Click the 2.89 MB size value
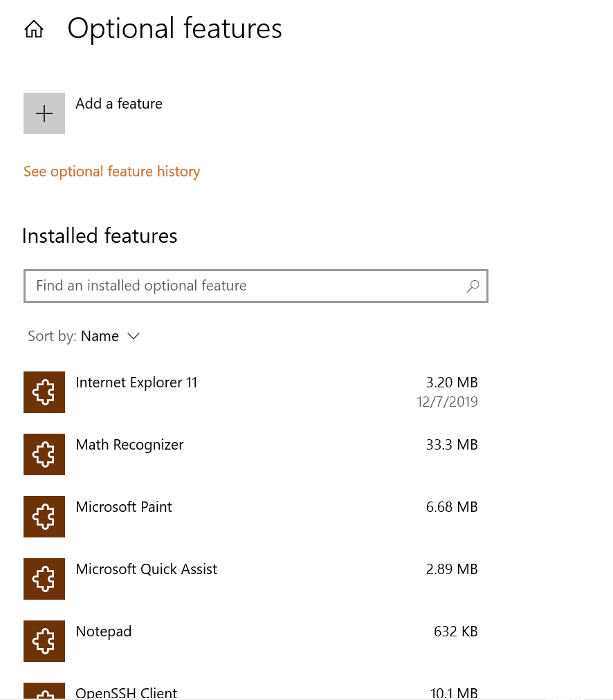The image size is (613, 700). coord(452,569)
